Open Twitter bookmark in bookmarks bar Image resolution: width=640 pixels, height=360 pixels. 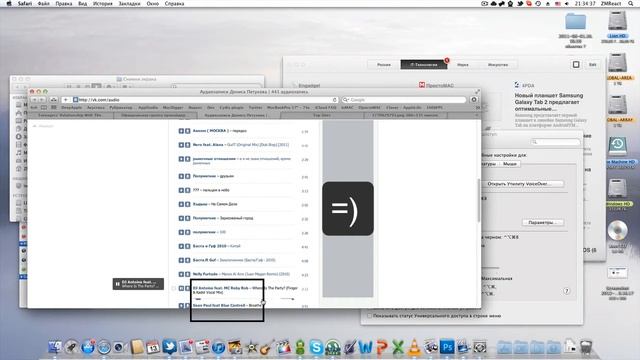[x=256, y=107]
